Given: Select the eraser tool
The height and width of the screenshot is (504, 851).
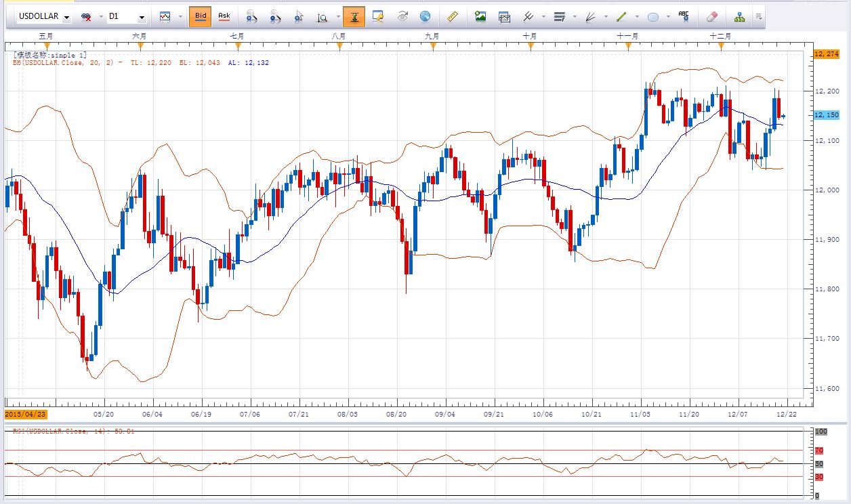Looking at the screenshot, I should (711, 16).
